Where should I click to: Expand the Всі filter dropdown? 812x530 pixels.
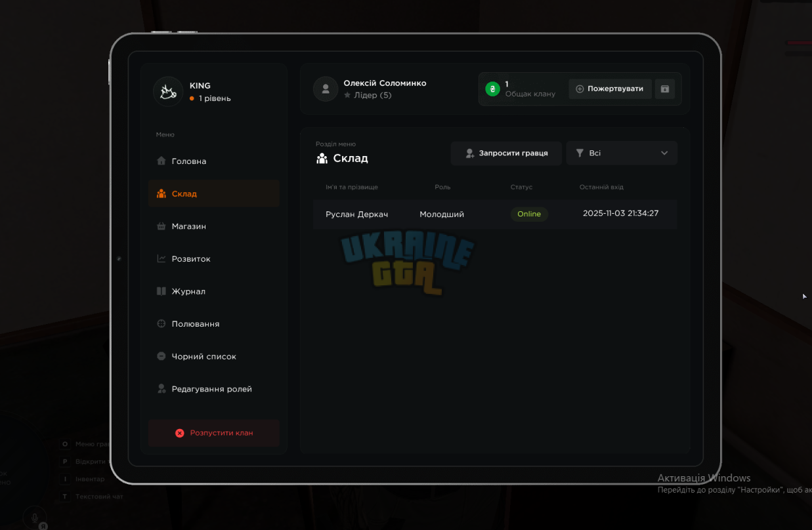click(x=622, y=153)
